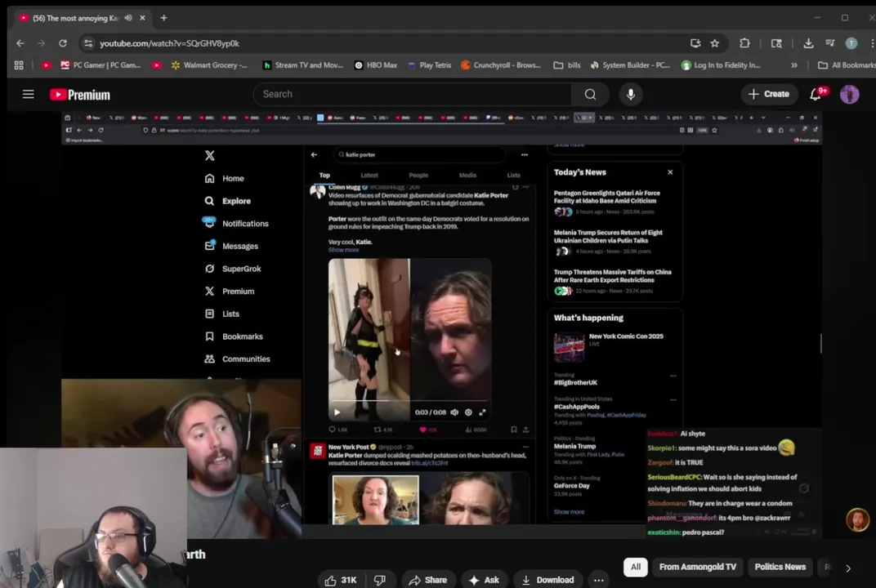876x588 pixels.
Task: Go back with the browser back arrow
Action: coord(20,43)
